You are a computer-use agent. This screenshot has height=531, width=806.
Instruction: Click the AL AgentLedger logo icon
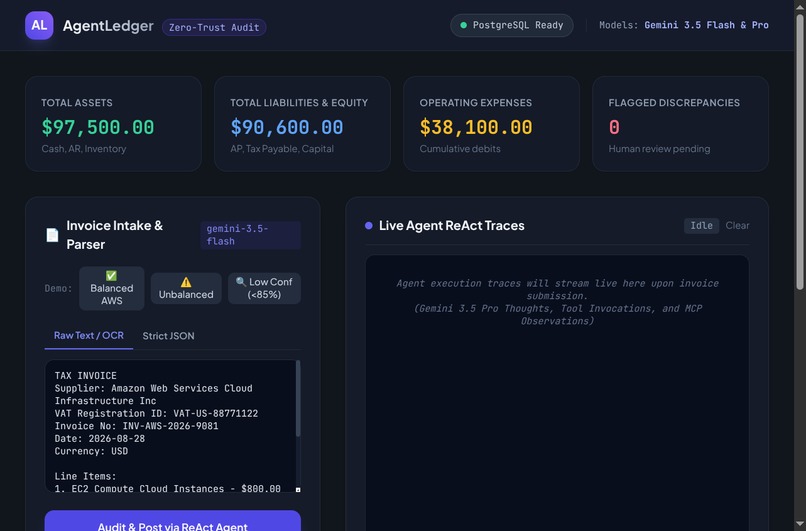39,25
